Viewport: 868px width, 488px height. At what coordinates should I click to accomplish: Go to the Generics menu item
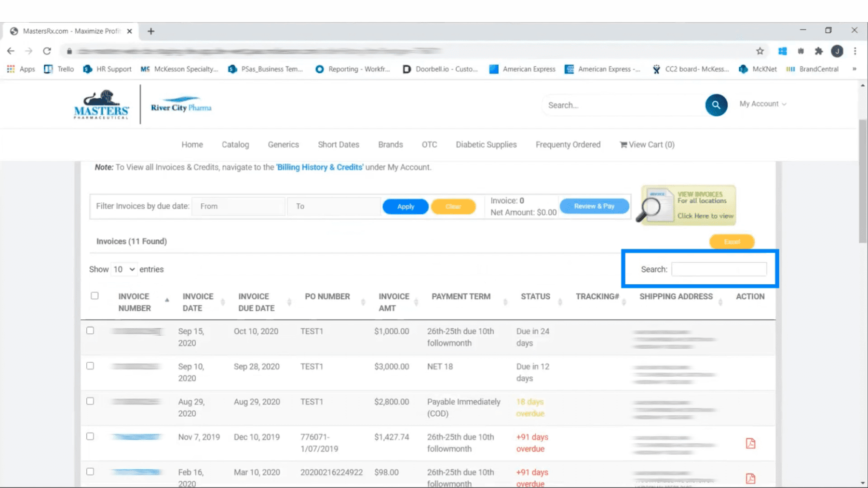283,145
